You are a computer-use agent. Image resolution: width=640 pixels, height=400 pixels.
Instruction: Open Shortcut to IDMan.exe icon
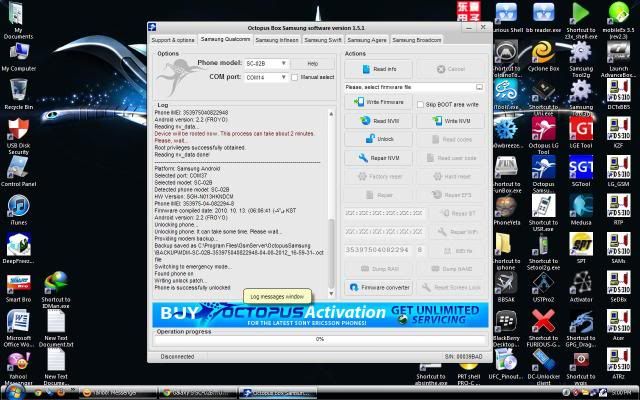[x=56, y=289]
